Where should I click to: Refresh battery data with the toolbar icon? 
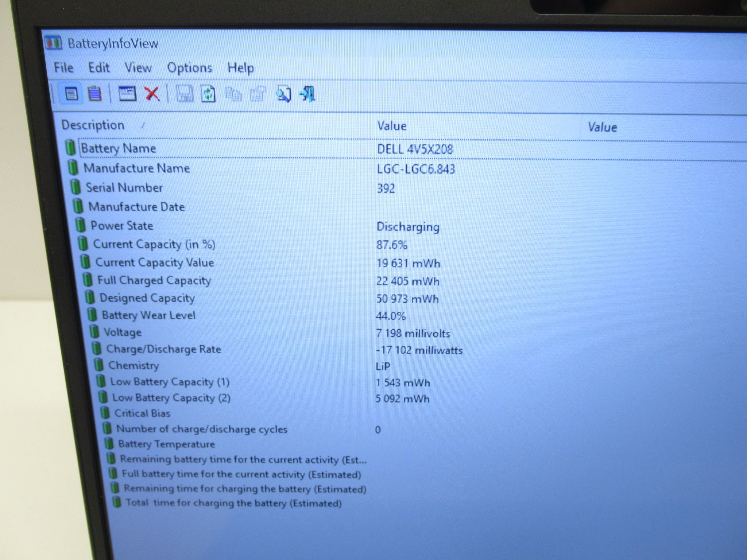(x=208, y=94)
